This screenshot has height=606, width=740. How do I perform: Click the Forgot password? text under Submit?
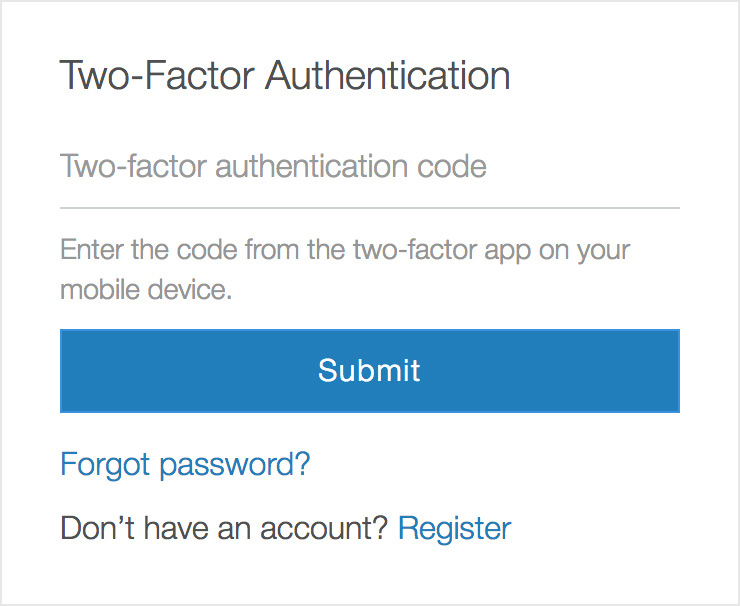tap(185, 464)
